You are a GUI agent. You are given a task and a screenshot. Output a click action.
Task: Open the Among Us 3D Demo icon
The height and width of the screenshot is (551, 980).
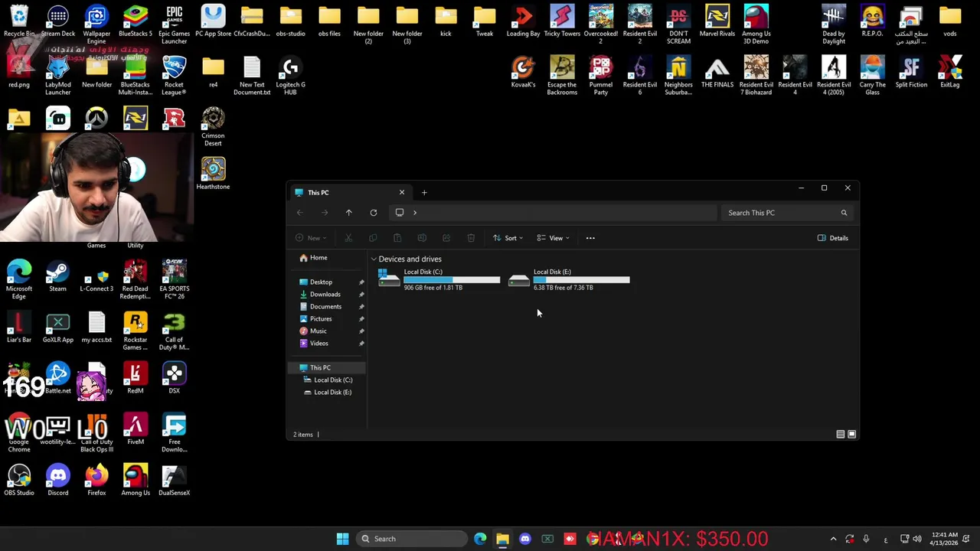pos(756,24)
